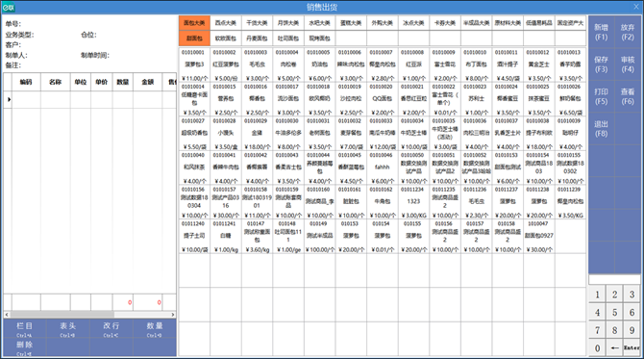Click the horizontal scrollbar thumb under order grid
Viewport: 644px width, 359px height.
click(x=62, y=315)
